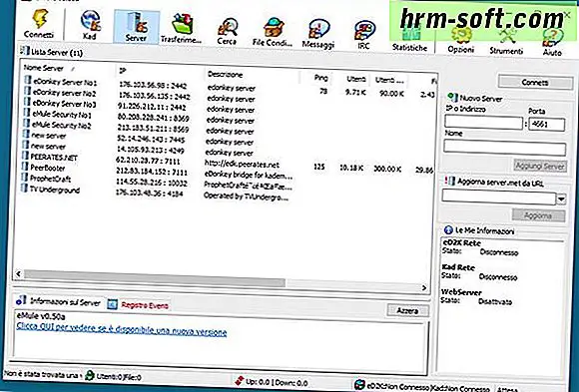The image size is (579, 392).
Task: Click the scrollbar right arrow
Action: click(424, 287)
